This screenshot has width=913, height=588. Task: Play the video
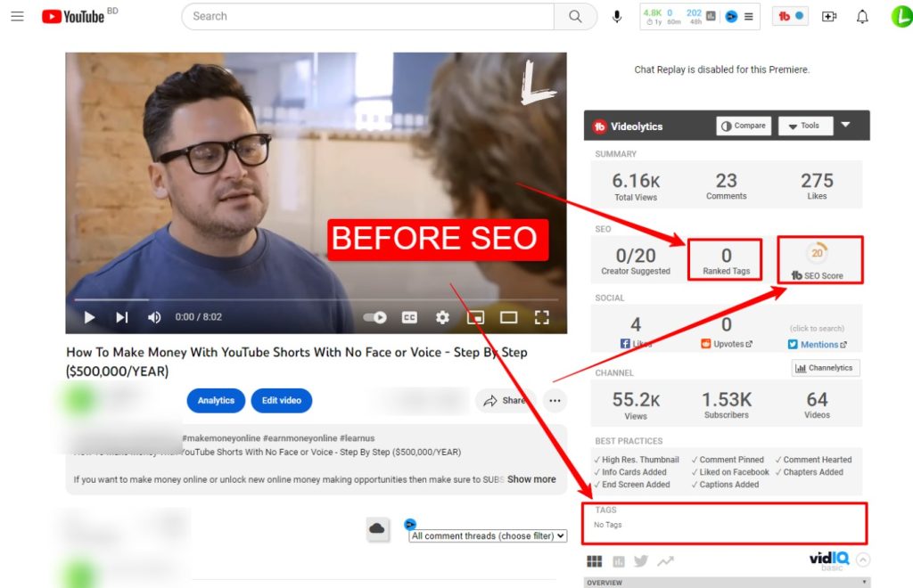coord(89,317)
